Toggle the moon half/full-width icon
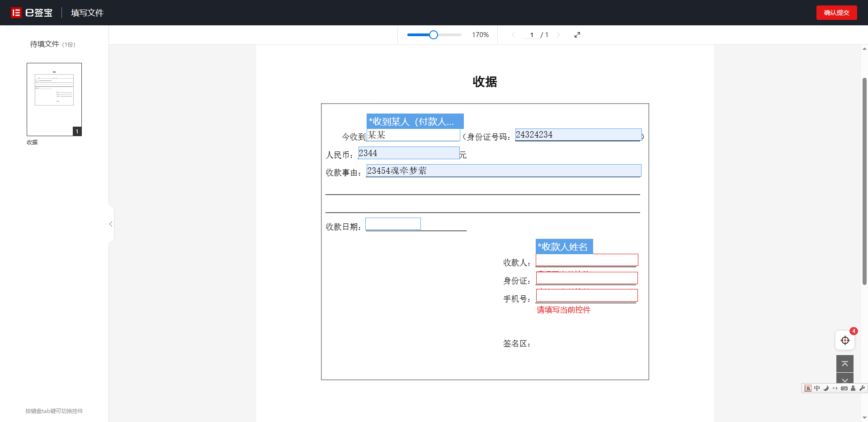 tap(826, 388)
